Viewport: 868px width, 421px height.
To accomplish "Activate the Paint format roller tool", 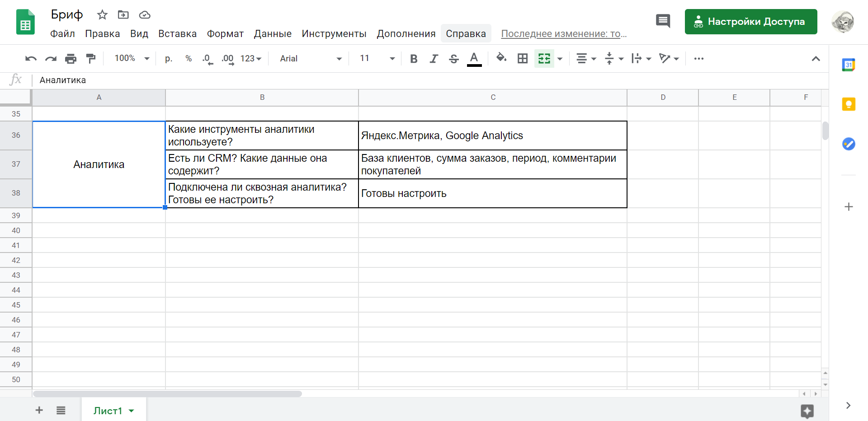I will point(91,59).
